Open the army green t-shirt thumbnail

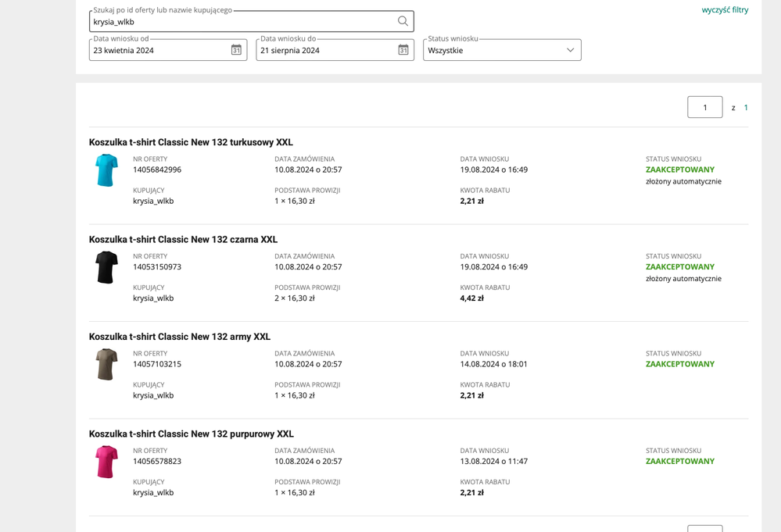(x=106, y=365)
